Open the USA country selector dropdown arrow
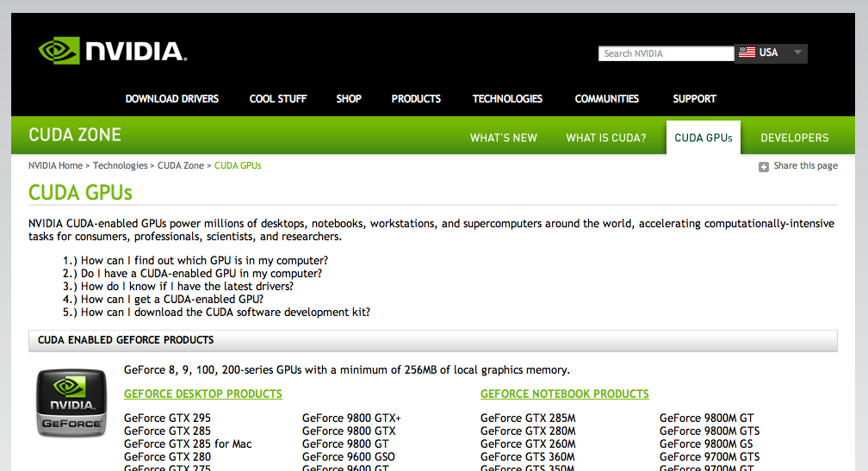 click(797, 53)
